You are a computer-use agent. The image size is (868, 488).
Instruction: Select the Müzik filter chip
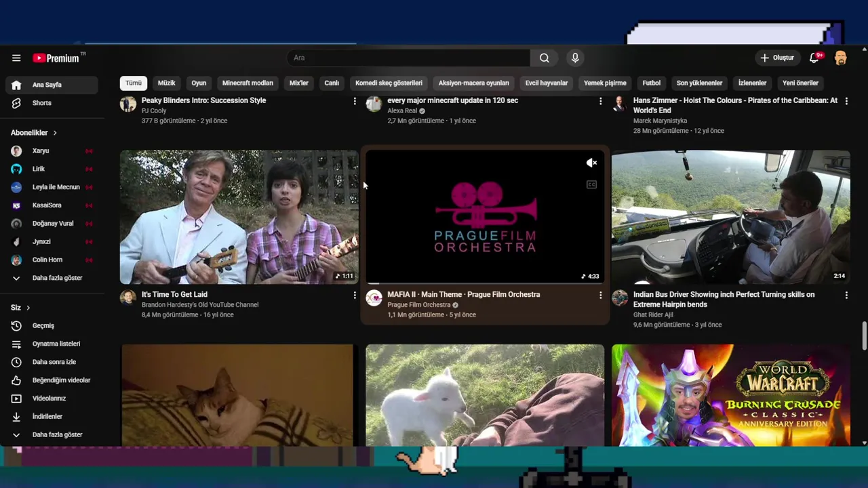pyautogui.click(x=166, y=83)
